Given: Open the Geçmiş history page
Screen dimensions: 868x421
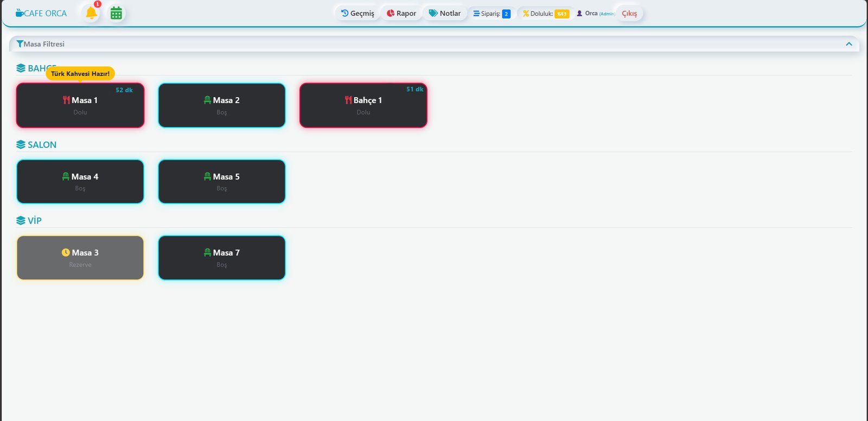Looking at the screenshot, I should click(x=358, y=14).
